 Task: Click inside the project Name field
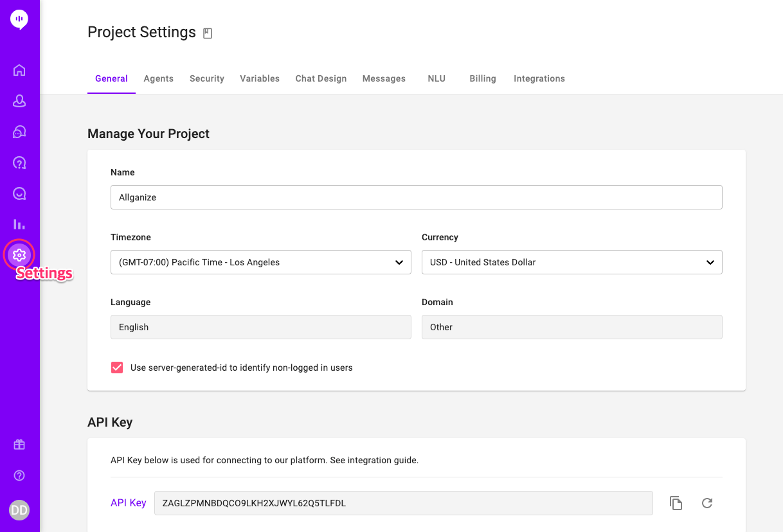416,197
